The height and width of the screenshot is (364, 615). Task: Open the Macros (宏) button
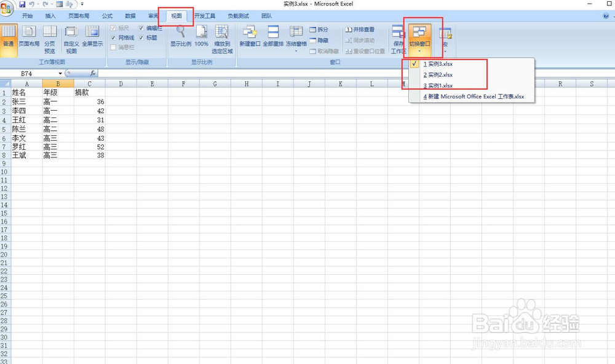pos(445,39)
